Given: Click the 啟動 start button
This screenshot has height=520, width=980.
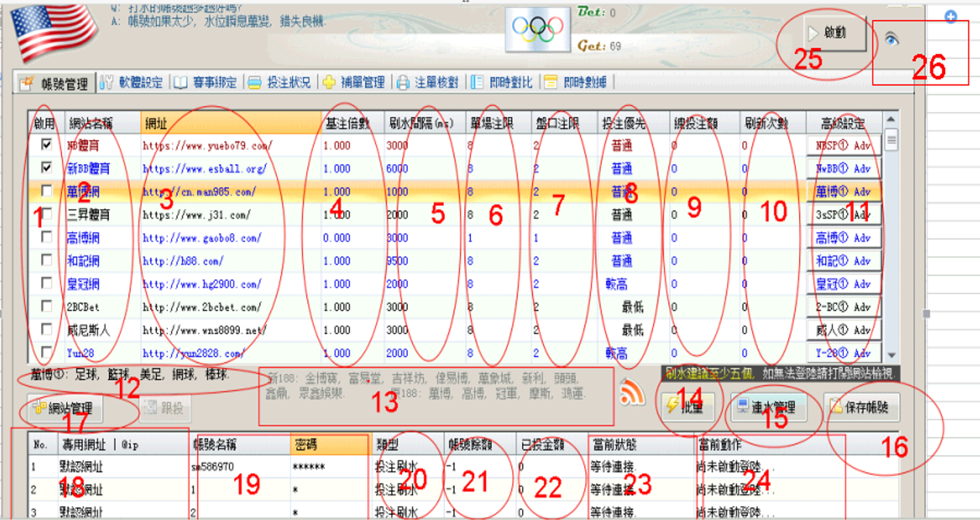Looking at the screenshot, I should click(834, 34).
